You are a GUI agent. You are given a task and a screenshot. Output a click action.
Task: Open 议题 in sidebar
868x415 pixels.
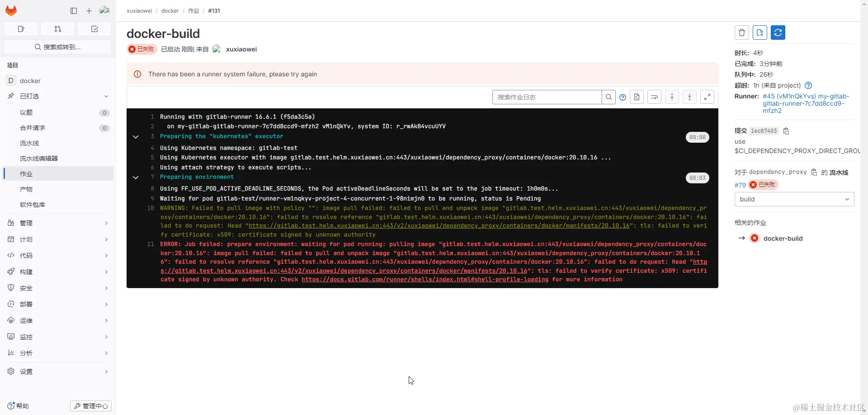pyautogui.click(x=59, y=112)
